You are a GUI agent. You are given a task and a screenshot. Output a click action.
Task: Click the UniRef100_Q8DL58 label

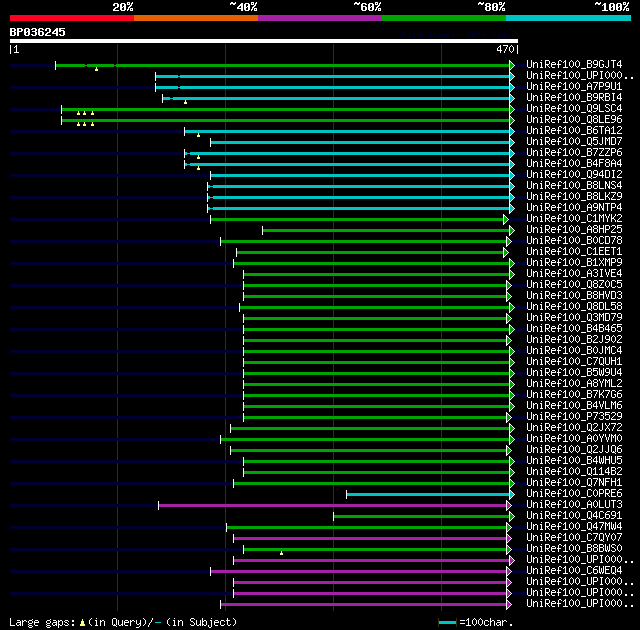574,306
